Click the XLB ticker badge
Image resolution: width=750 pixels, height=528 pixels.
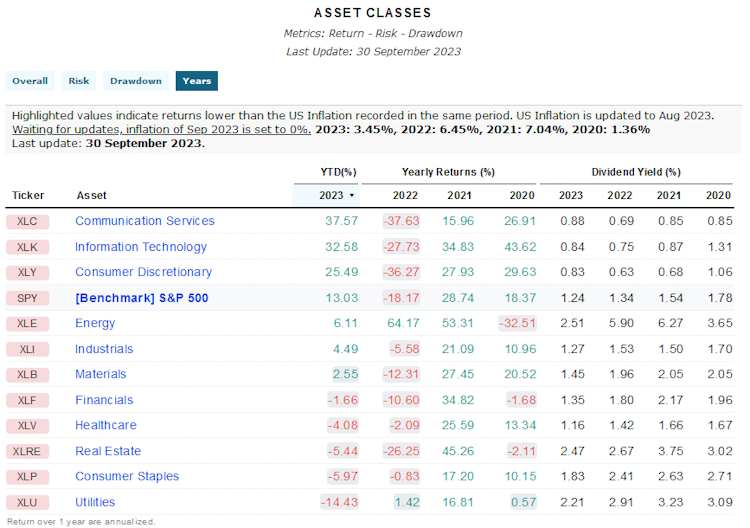tap(27, 375)
